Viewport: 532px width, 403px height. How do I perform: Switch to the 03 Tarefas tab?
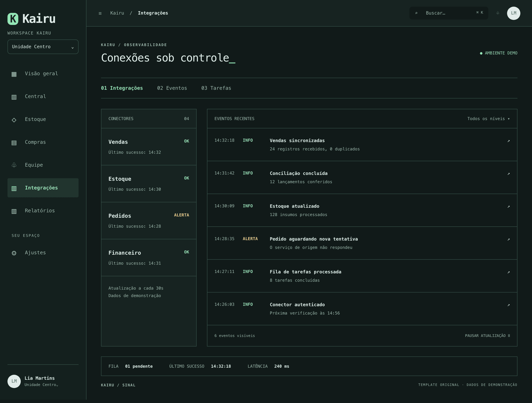tap(216, 88)
